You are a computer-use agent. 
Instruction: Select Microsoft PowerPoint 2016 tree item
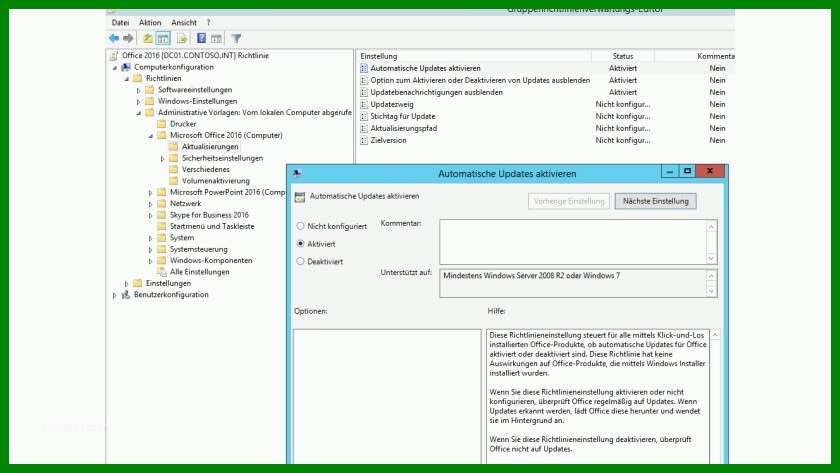(228, 192)
